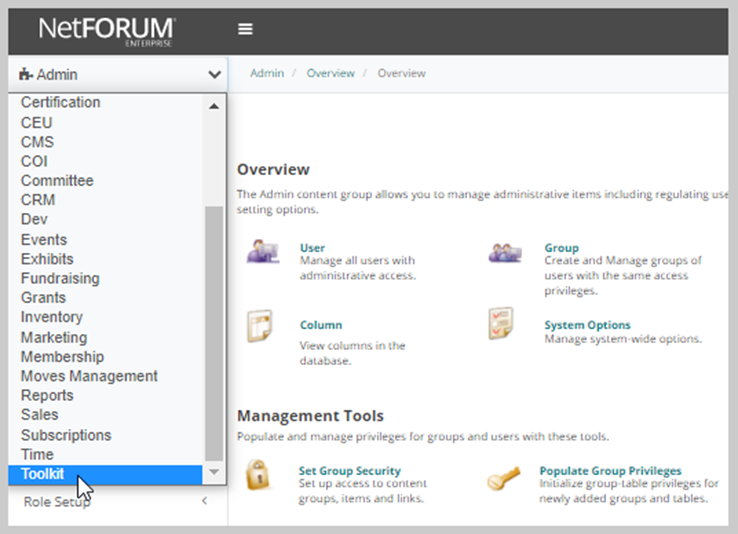Choose the Events module

pos(44,239)
